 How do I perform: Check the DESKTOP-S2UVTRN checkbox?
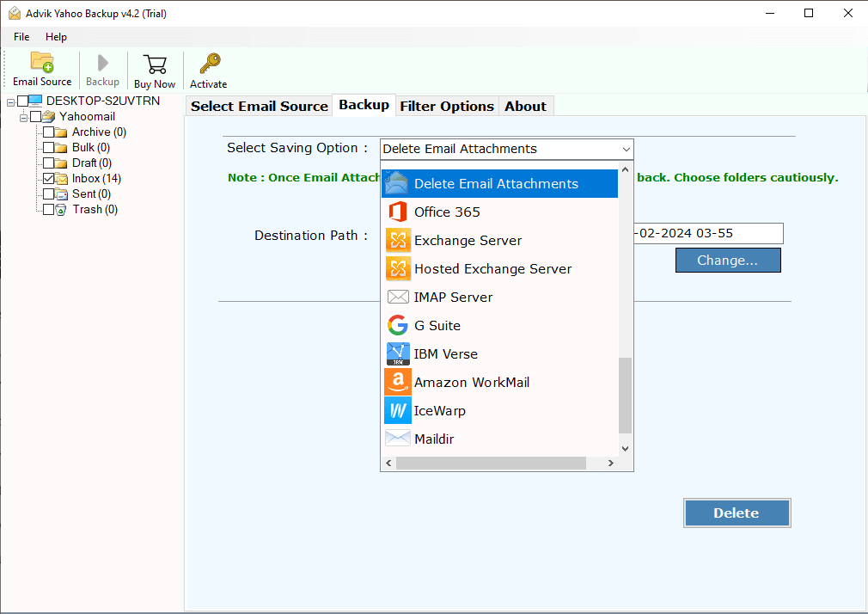(22, 101)
